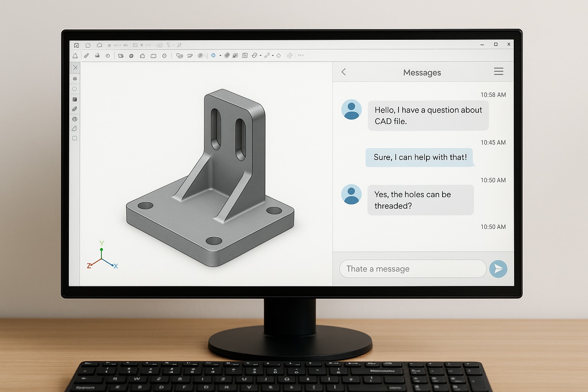
Task: Click the red Z axis label of the gizmo
Action: (89, 266)
